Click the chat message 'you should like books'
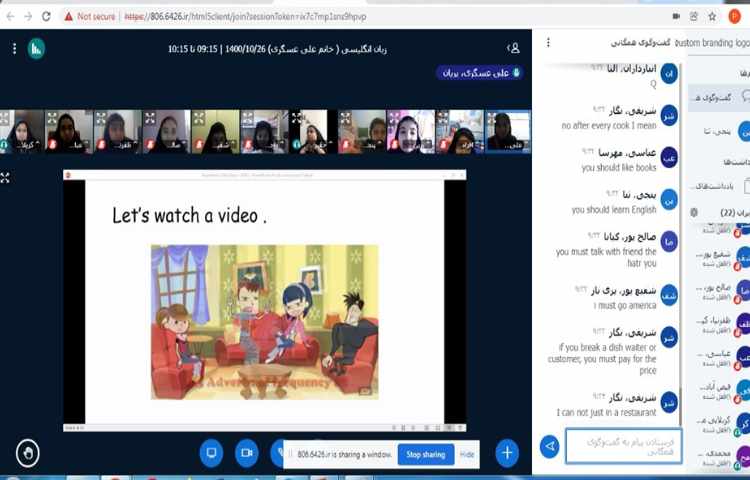 click(x=618, y=168)
